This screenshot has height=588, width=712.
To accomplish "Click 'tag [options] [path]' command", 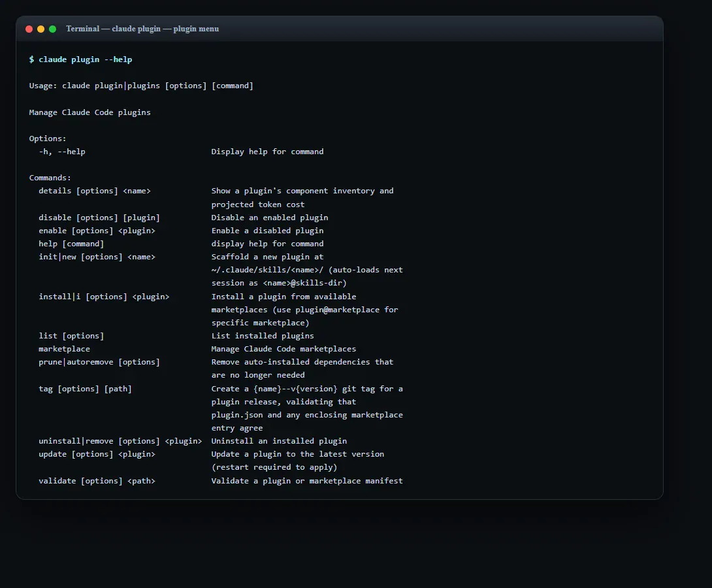I will tap(86, 389).
